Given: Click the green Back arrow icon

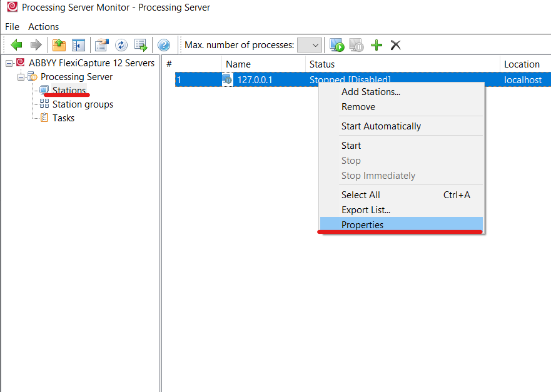Looking at the screenshot, I should pos(16,45).
